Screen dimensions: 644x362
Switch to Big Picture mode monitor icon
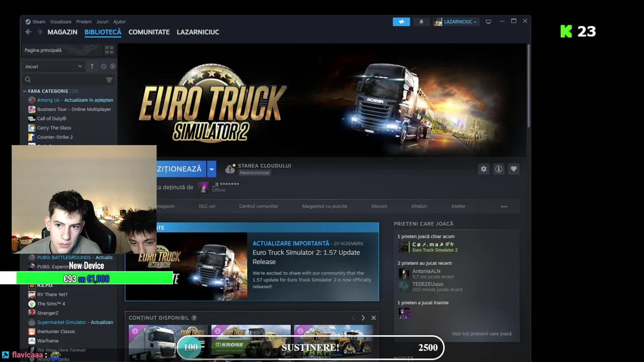[488, 22]
